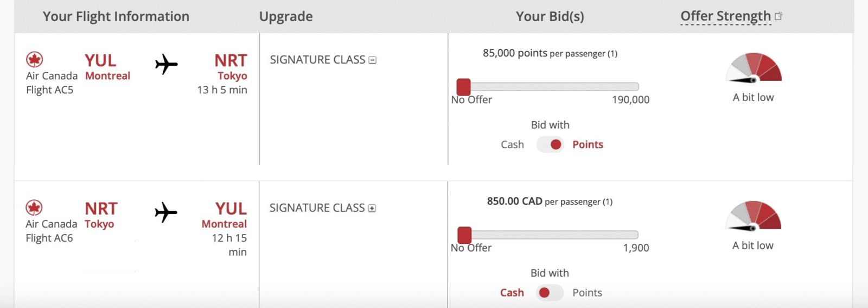The height and width of the screenshot is (308, 868).
Task: Select Points bidding for Tokyo to Montreal
Action: (x=587, y=293)
